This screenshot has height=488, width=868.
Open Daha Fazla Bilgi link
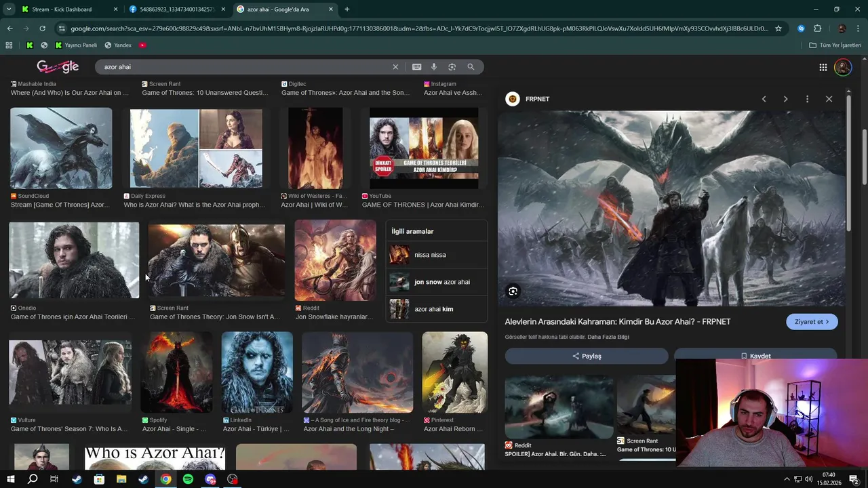(608, 337)
